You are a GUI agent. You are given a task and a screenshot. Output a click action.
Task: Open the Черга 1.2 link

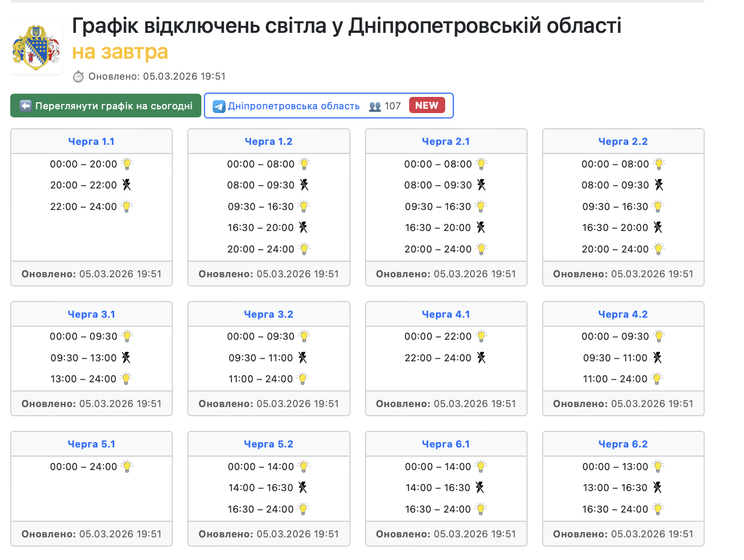tap(268, 142)
